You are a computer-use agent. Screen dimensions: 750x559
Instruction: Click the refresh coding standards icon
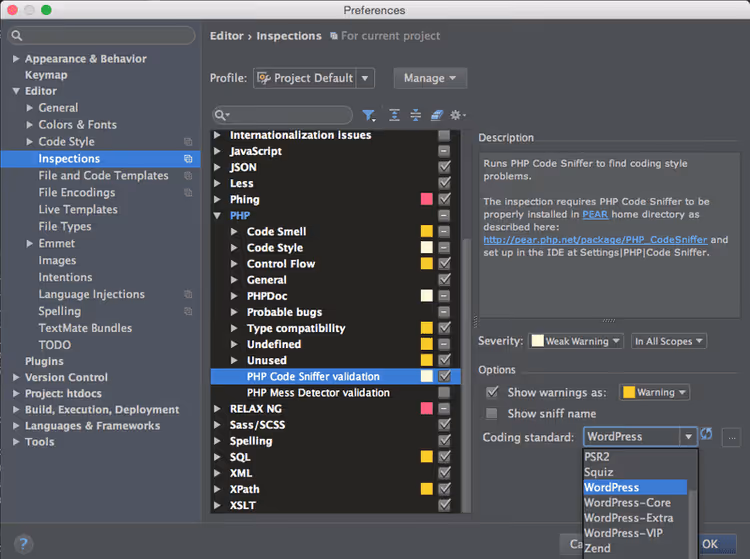pyautogui.click(x=706, y=434)
